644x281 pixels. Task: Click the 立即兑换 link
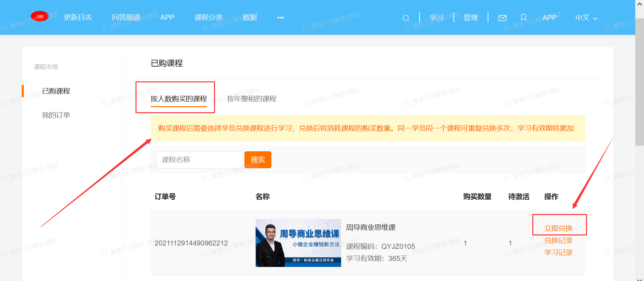click(x=558, y=228)
